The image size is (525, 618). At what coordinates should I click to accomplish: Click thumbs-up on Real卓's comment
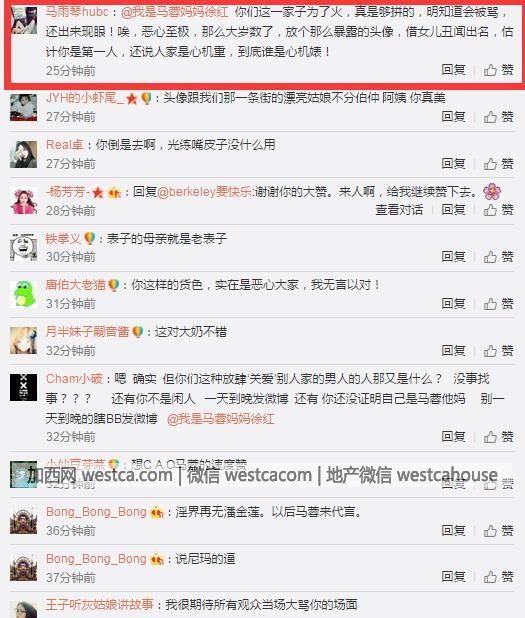(x=499, y=164)
